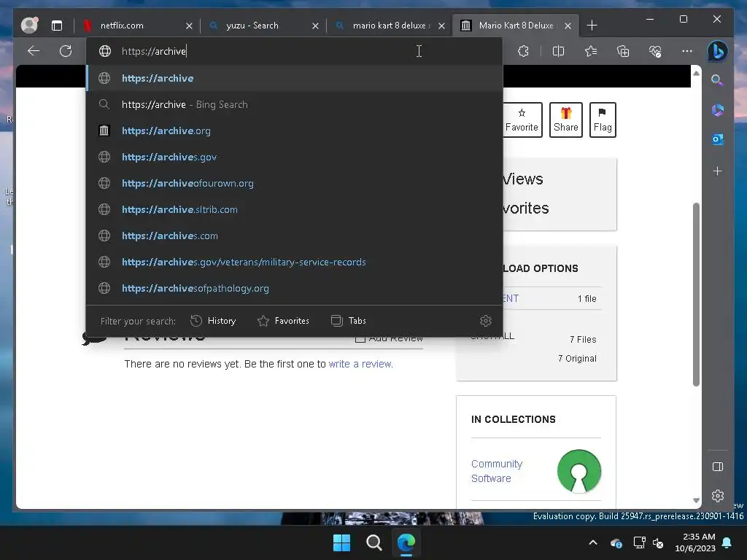Click the Share gift button
This screenshot has width=747, height=560.
565,120
